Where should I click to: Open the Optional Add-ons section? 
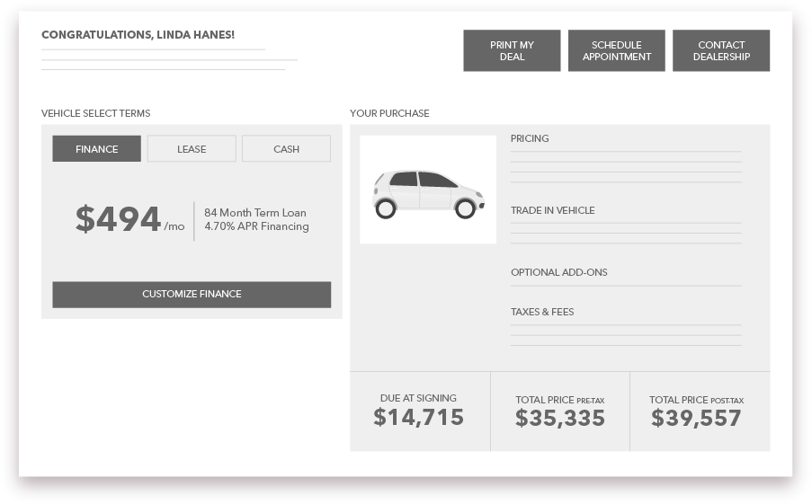(558, 272)
